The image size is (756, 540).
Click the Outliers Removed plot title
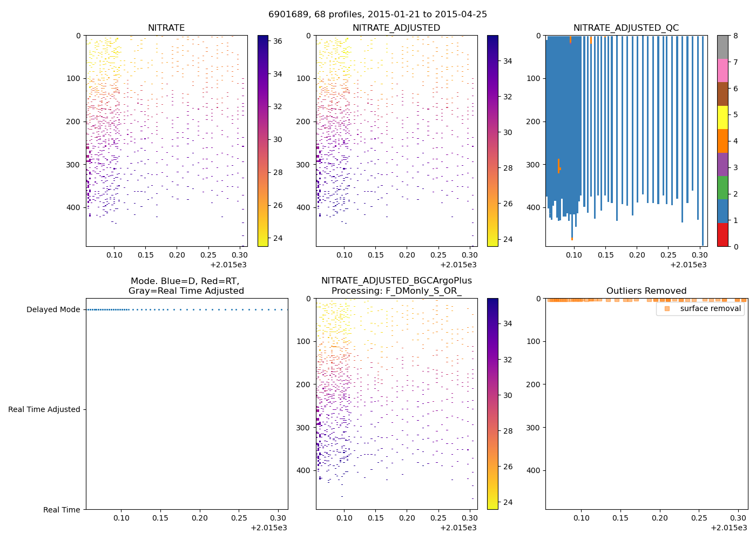[x=646, y=291]
